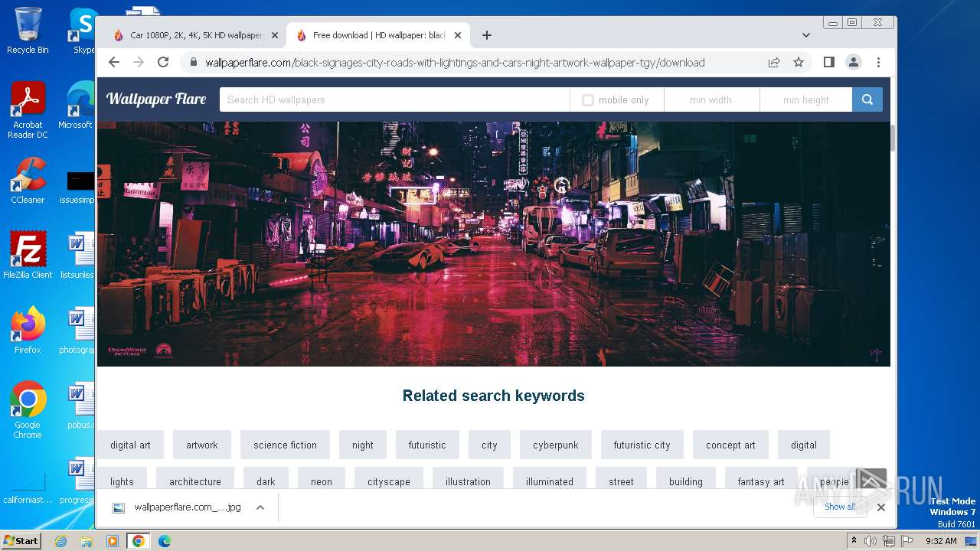This screenshot has height=551, width=980.
Task: Select the lights keyword
Action: 122,480
